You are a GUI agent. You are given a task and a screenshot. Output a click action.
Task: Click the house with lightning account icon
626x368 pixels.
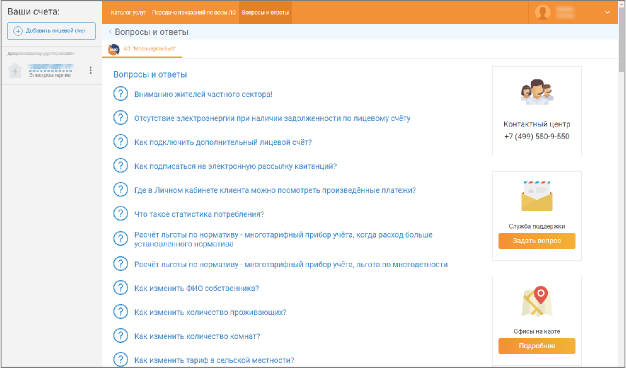[15, 71]
